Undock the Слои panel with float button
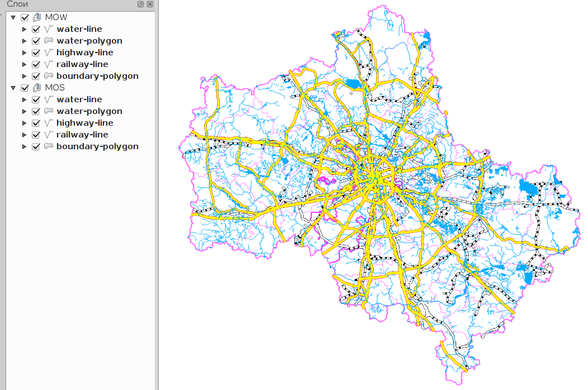Viewport: 588px width, 390px height. pyautogui.click(x=140, y=4)
